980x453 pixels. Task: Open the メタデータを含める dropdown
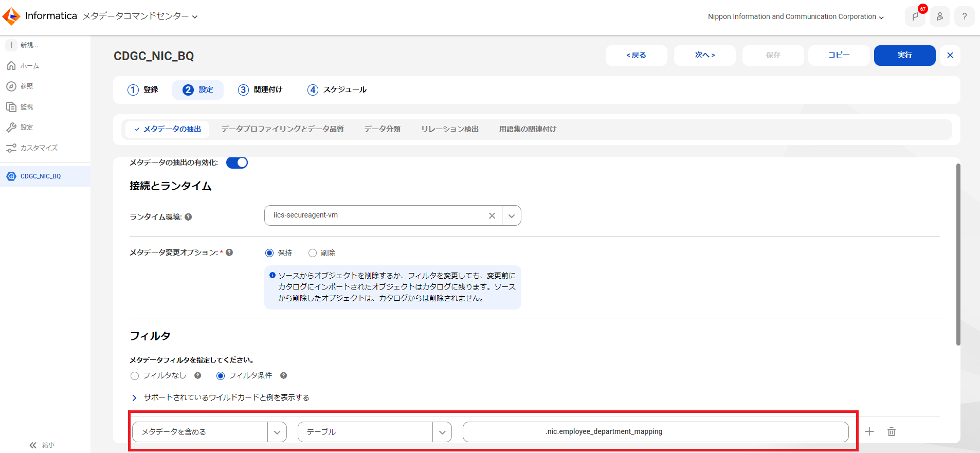pyautogui.click(x=209, y=432)
